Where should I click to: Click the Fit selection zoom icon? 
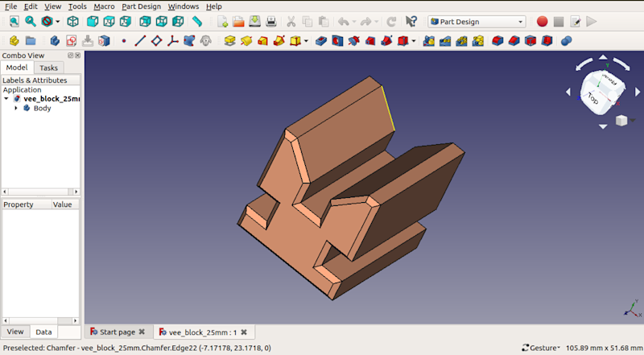pos(31,22)
